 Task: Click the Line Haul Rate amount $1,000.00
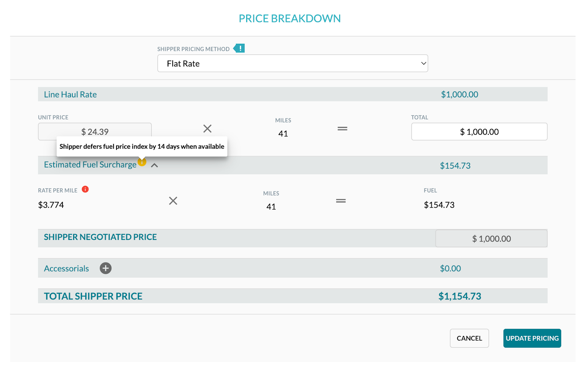click(x=459, y=94)
